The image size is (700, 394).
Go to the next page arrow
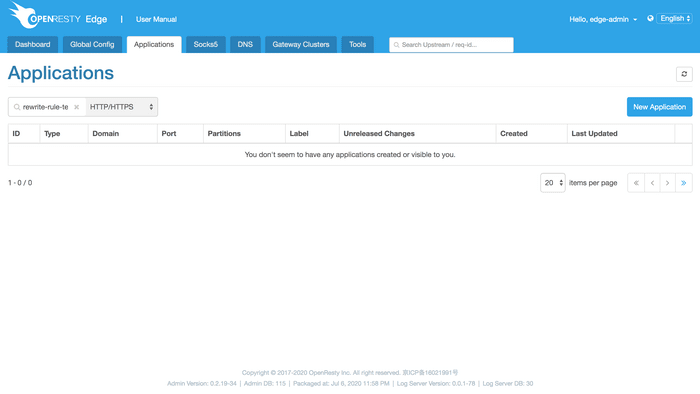(667, 183)
